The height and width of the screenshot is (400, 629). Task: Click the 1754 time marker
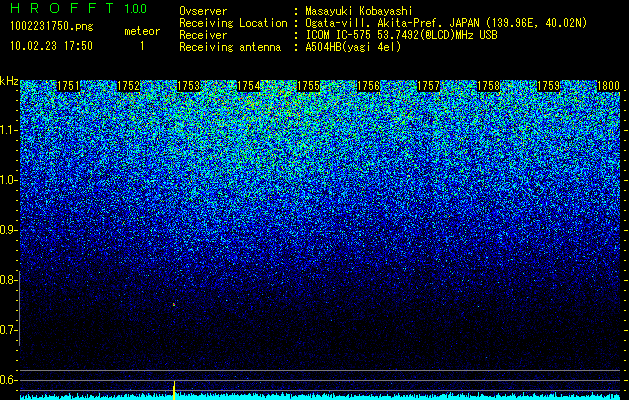[249, 86]
